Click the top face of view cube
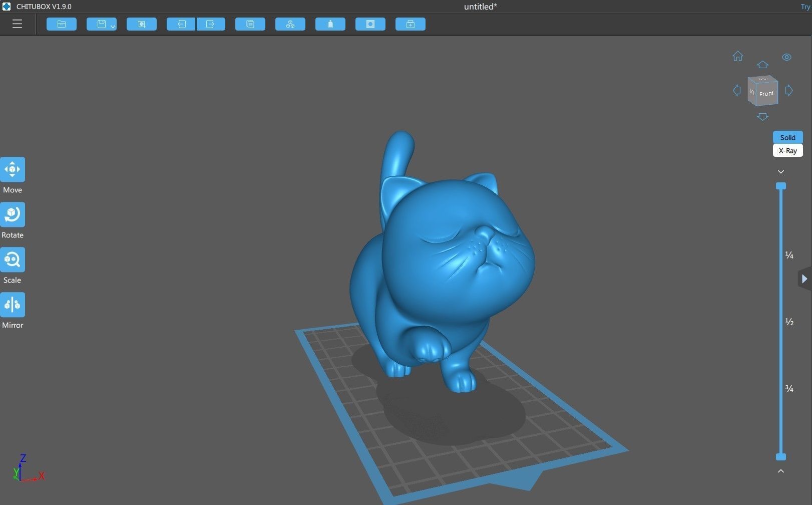Viewport: 812px width, 505px height. pyautogui.click(x=763, y=79)
